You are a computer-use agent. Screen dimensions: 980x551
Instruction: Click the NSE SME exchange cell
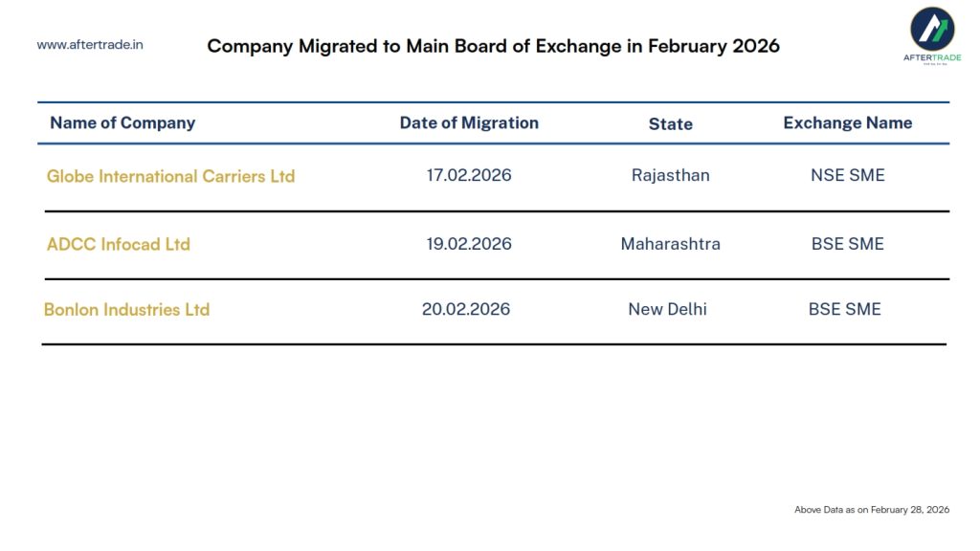pos(847,175)
